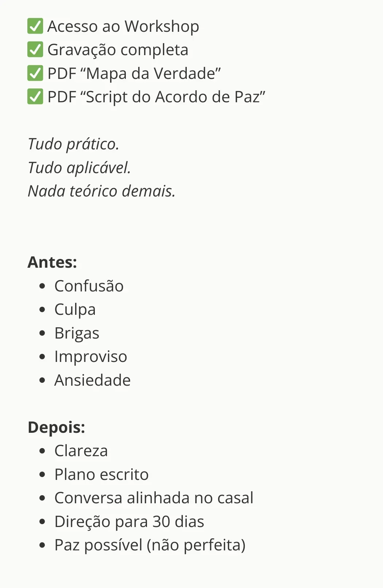Click the checkmark next to Script do Acordo de Paz
This screenshot has width=383, height=588.
tap(35, 97)
